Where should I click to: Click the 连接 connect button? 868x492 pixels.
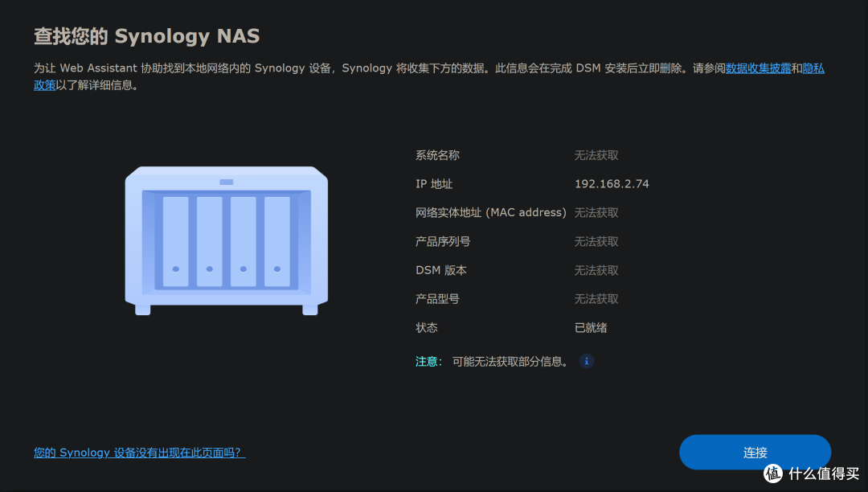pyautogui.click(x=755, y=452)
